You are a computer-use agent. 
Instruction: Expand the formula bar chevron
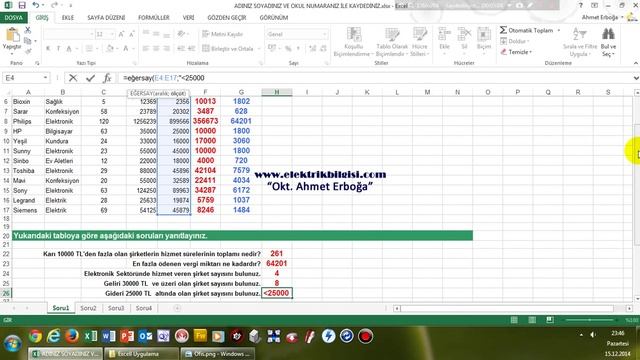click(x=636, y=78)
